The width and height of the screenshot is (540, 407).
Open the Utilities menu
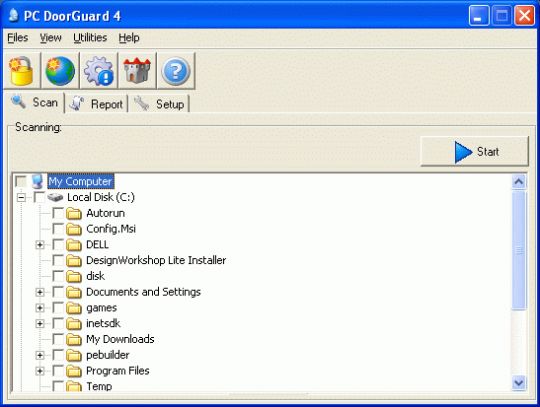click(x=90, y=38)
